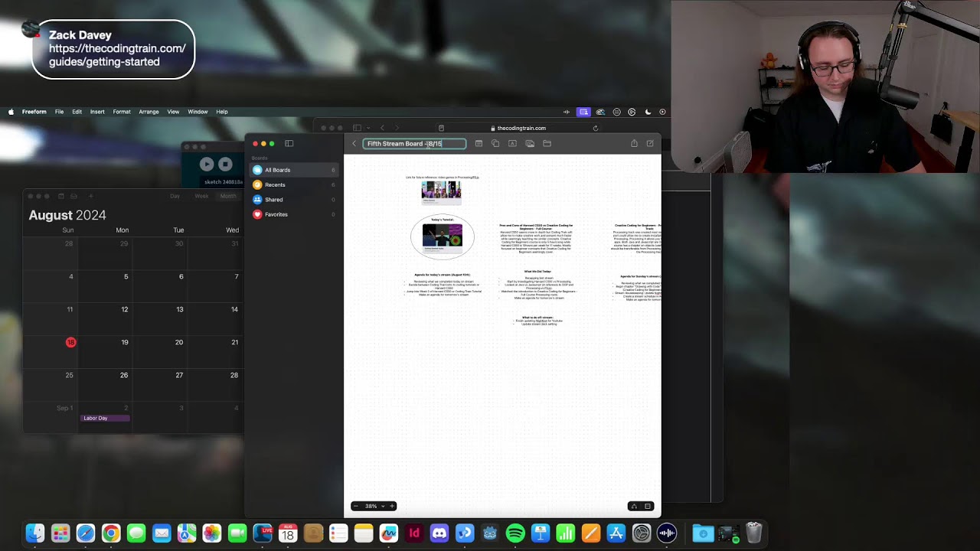Screen dimensions: 980x551
Task: Open Discord from the Dock
Action: click(x=439, y=533)
